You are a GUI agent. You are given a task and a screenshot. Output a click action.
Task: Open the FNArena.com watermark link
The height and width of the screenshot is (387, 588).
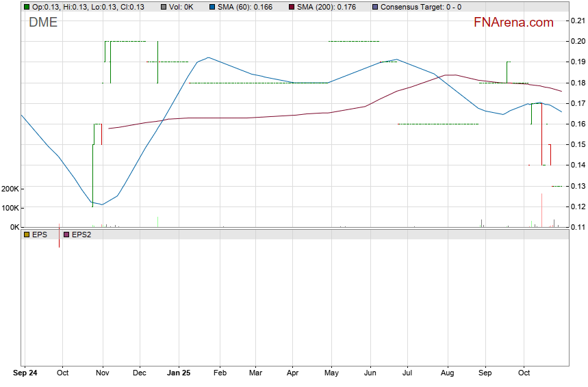513,23
